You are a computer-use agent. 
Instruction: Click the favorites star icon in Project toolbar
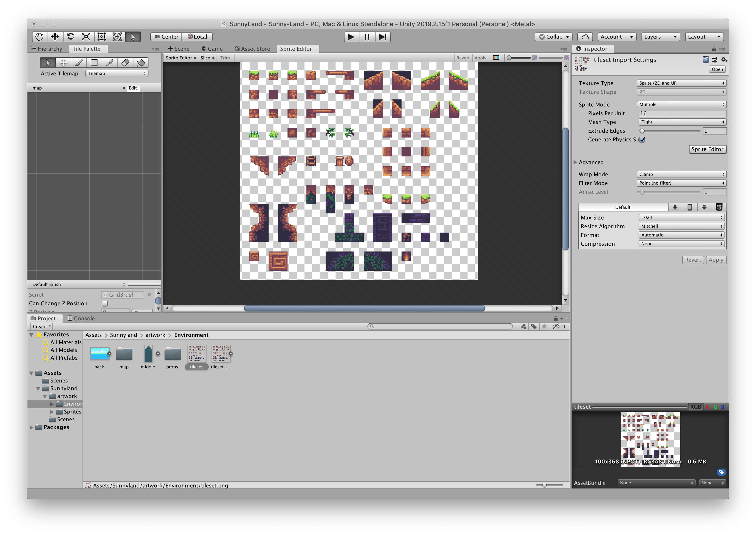[544, 326]
